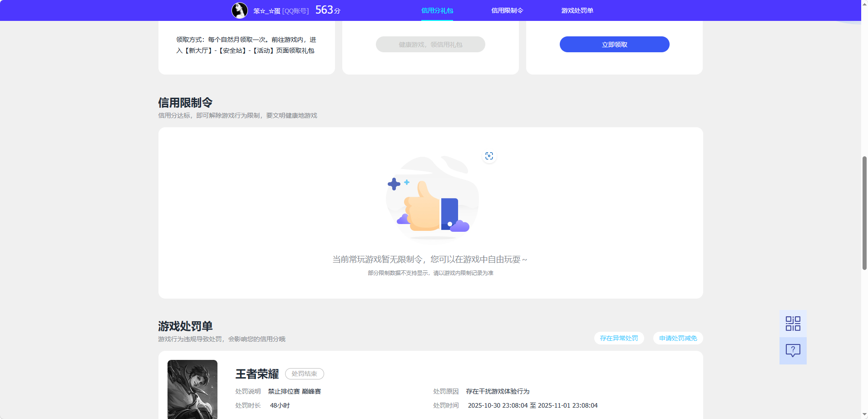Click the user avatar in top bar
The image size is (868, 419).
click(x=240, y=10)
